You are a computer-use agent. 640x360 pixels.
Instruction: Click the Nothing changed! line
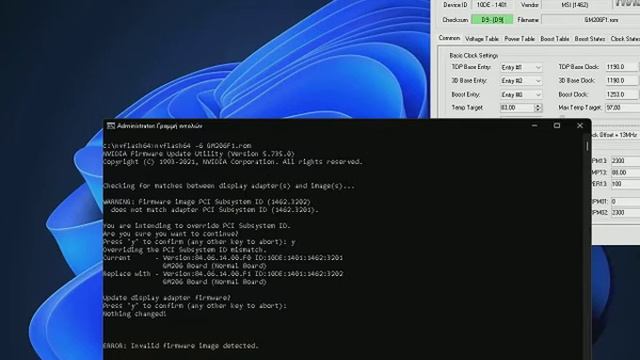135,314
